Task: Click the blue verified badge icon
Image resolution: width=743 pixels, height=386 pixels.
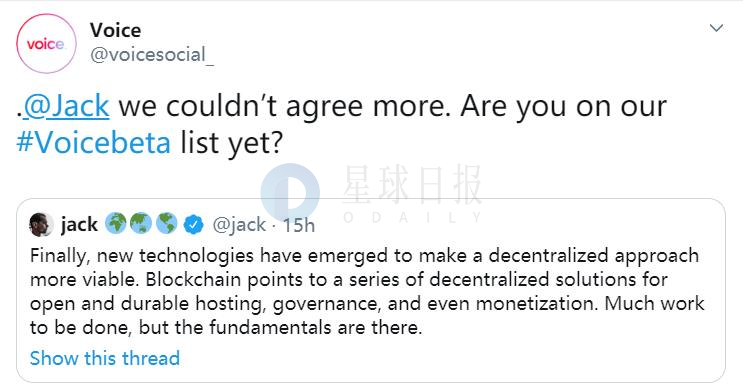Action: pos(193,224)
